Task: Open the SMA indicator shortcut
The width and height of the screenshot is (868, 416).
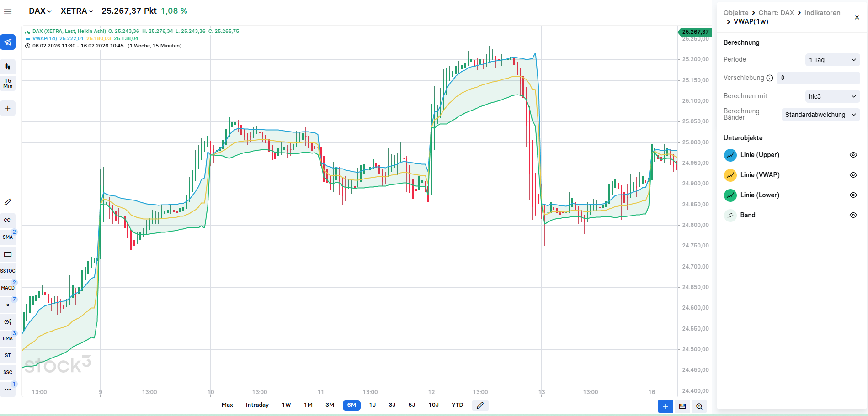Action: click(8, 237)
